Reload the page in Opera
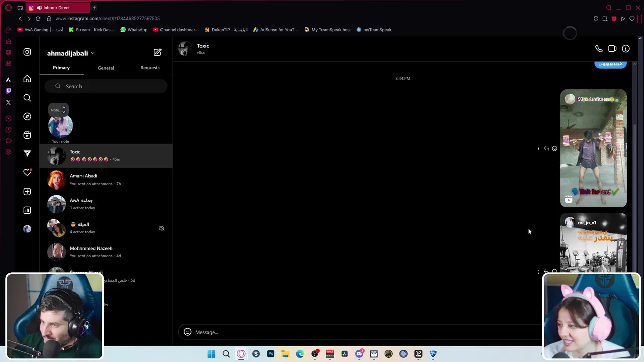 [38, 19]
